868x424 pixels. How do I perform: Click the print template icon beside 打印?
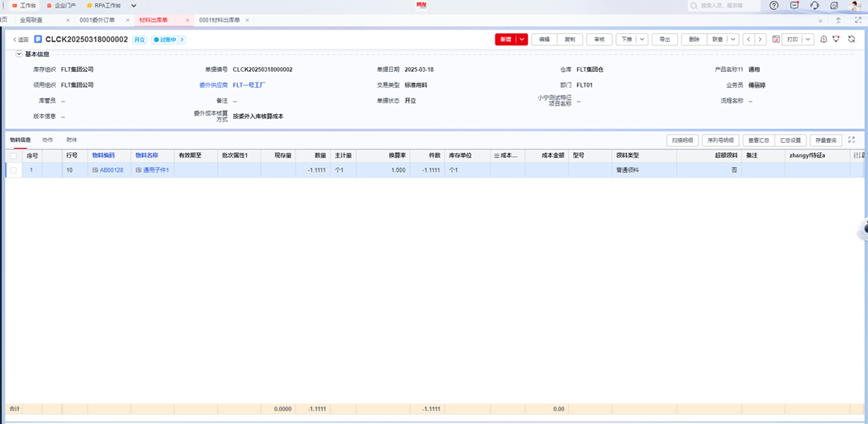[x=776, y=40]
